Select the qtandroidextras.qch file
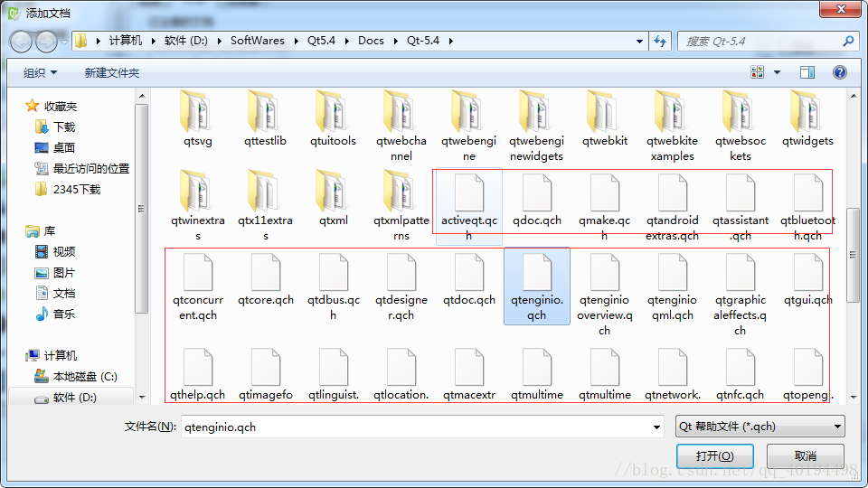The height and width of the screenshot is (488, 868). (x=672, y=206)
